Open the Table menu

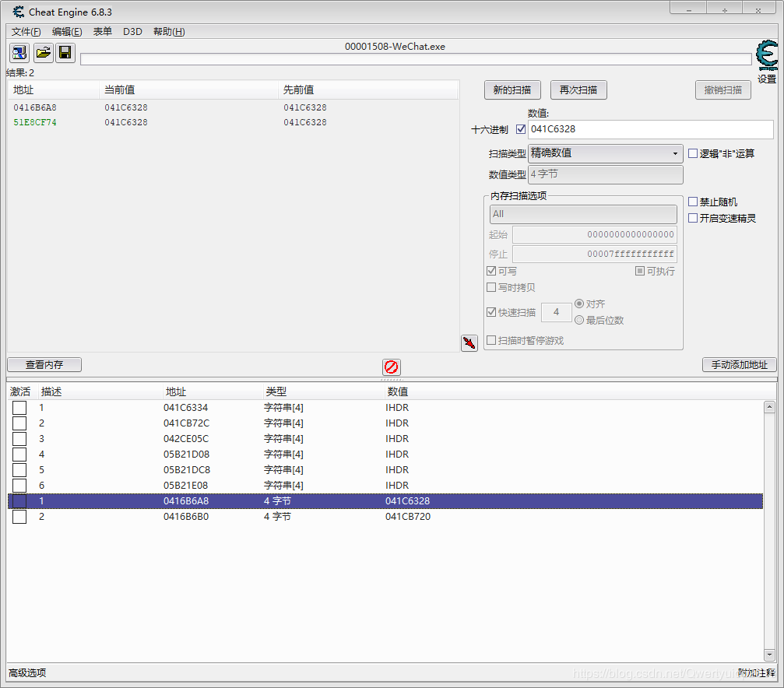103,31
